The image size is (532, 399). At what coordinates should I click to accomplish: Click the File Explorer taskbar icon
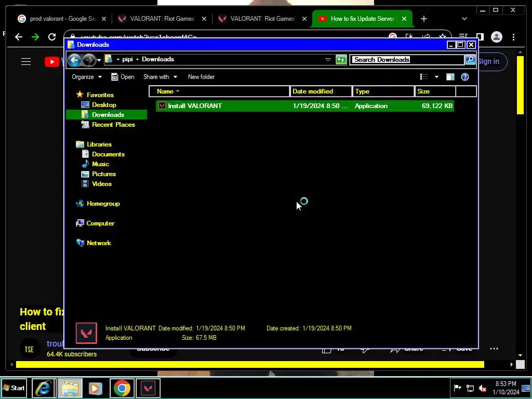pyautogui.click(x=70, y=388)
